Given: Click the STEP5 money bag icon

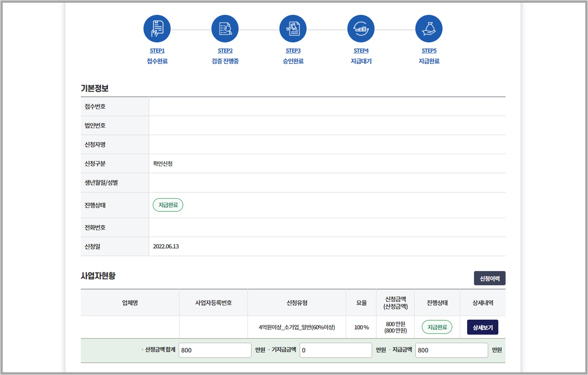Looking at the screenshot, I should point(429,29).
